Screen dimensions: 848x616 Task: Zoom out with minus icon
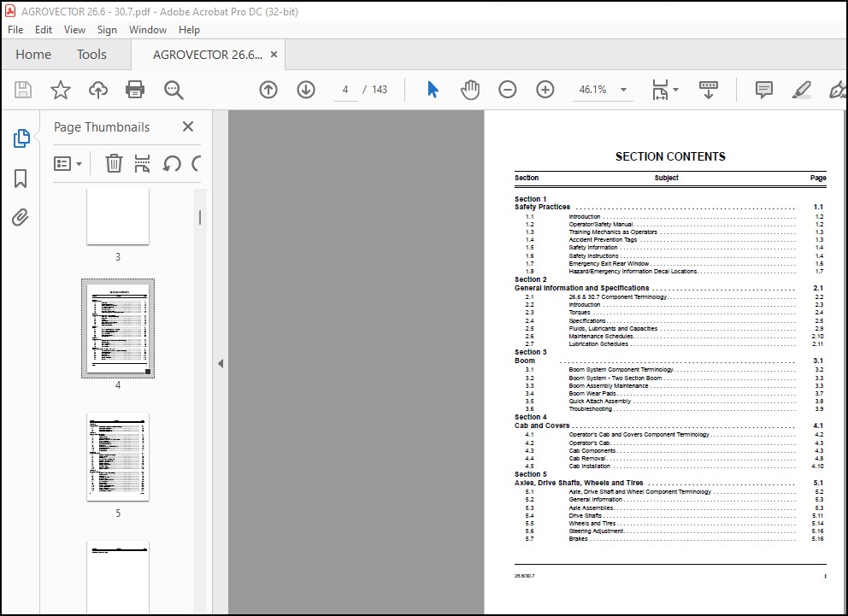(507, 90)
